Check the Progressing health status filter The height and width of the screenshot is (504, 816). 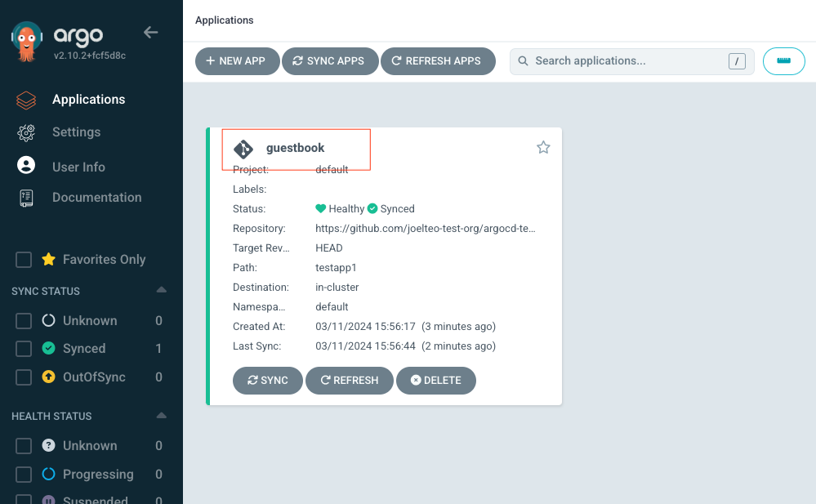[x=23, y=474]
